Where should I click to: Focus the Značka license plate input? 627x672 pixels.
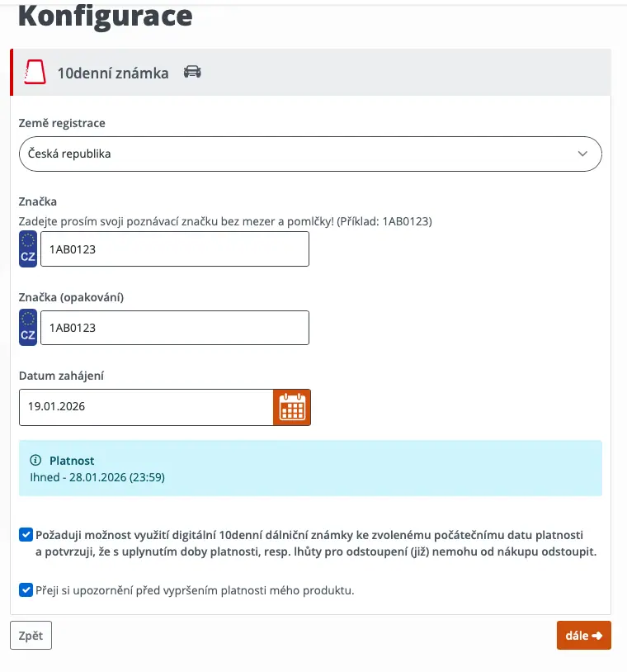point(175,249)
